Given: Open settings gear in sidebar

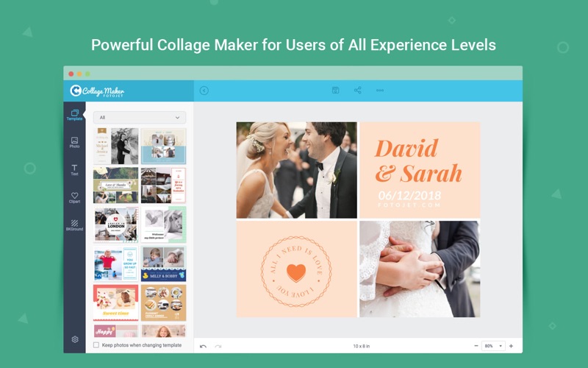Looking at the screenshot, I should [x=75, y=339].
